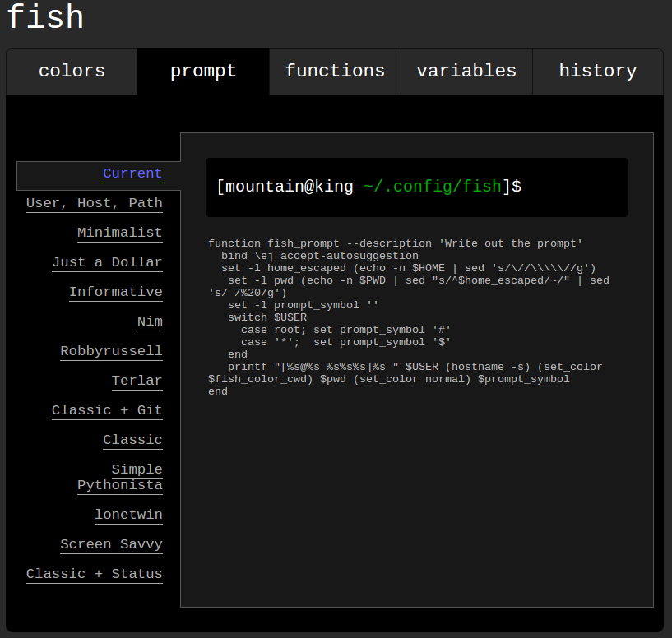672x638 pixels.
Task: Choose the Screen Savvy prompt
Action: 111,544
